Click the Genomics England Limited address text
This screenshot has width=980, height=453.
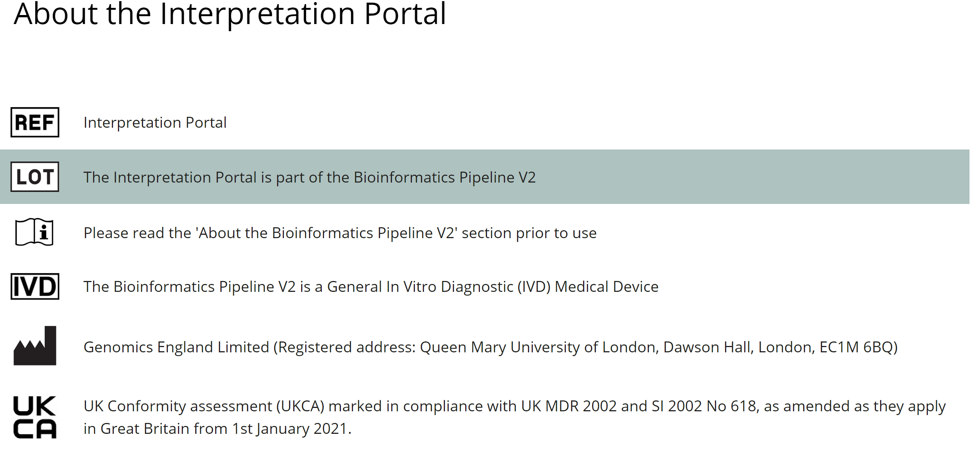(491, 347)
